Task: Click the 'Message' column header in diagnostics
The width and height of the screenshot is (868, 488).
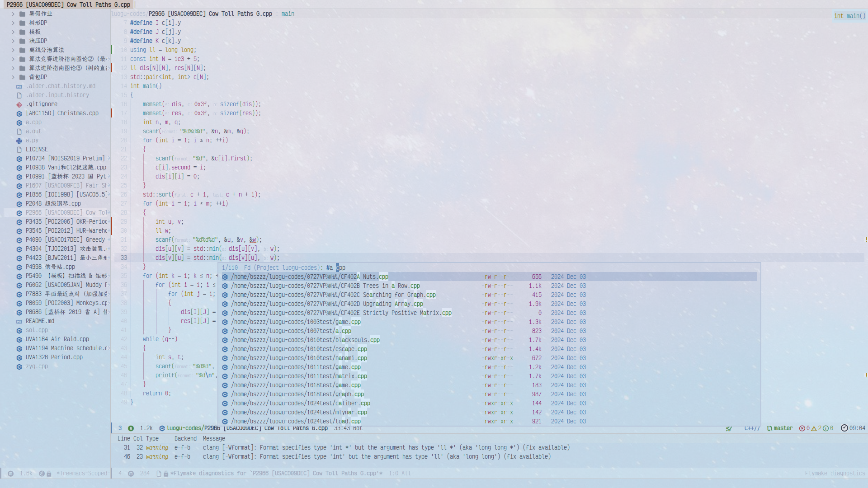Action: point(214,439)
